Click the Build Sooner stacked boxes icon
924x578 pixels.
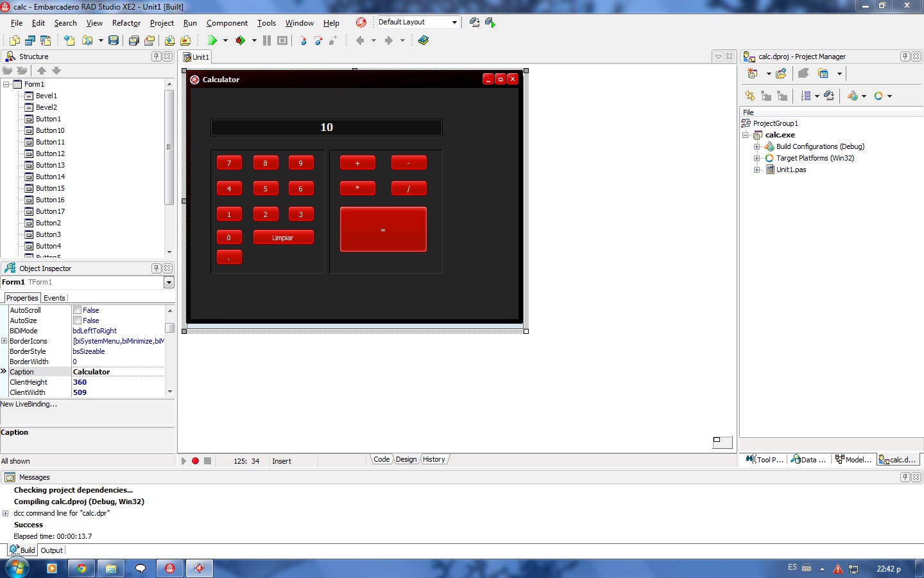[829, 96]
